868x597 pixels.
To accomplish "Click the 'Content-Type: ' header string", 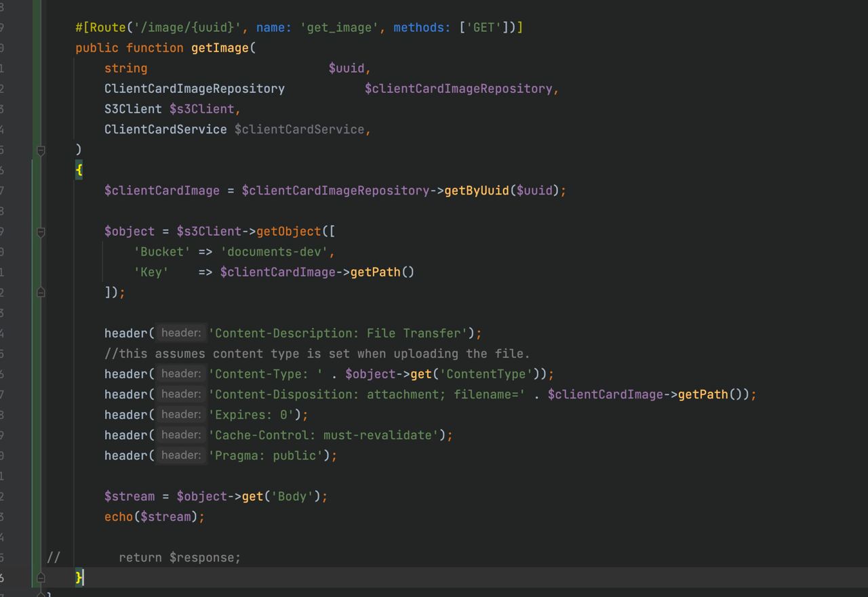I will tap(266, 374).
